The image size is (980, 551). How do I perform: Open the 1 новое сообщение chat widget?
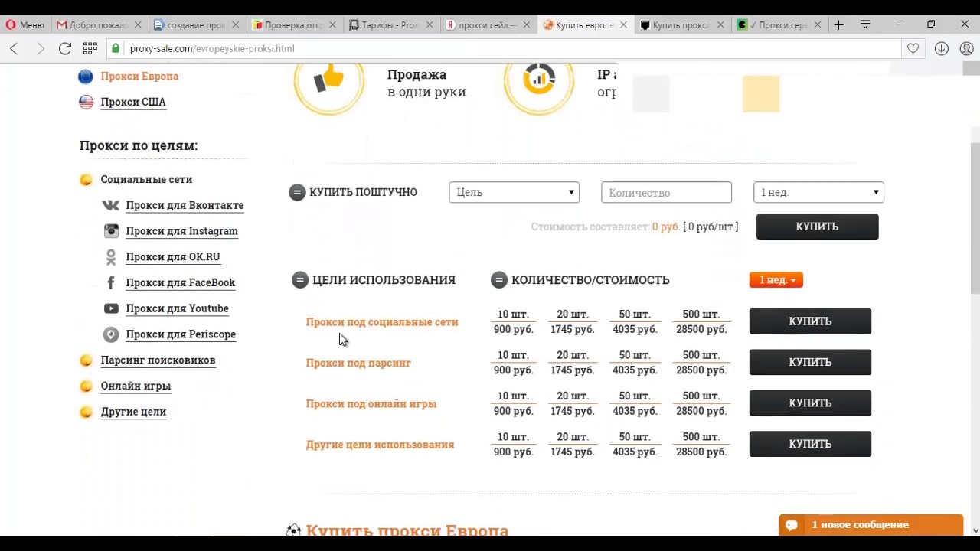[871, 525]
